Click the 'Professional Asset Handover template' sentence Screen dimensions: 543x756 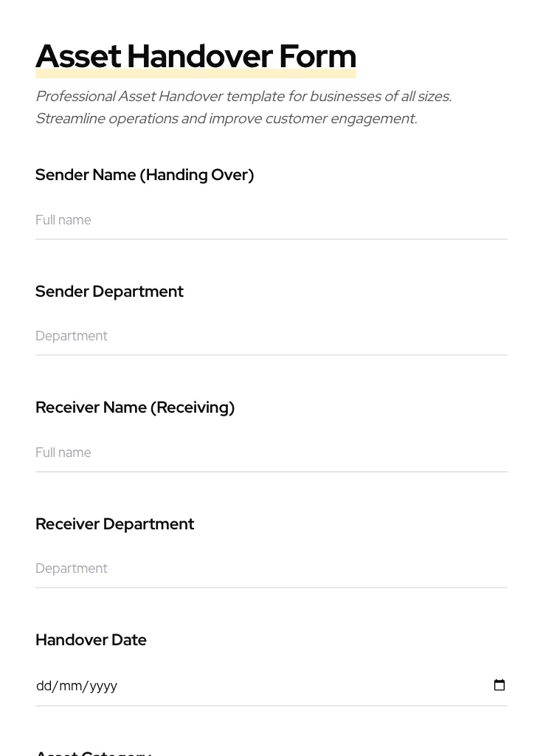(243, 97)
